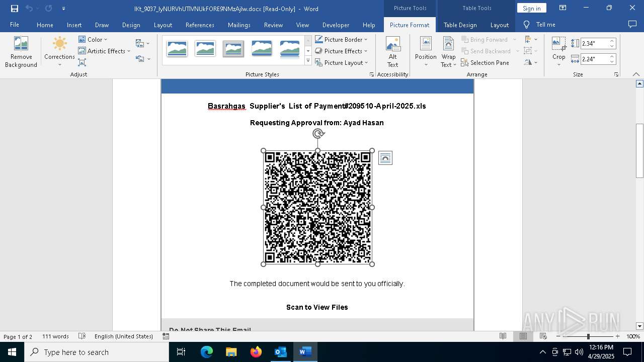Viewport: 644px width, 362px height.
Task: Open the Size dialog launcher
Action: pos(616,74)
